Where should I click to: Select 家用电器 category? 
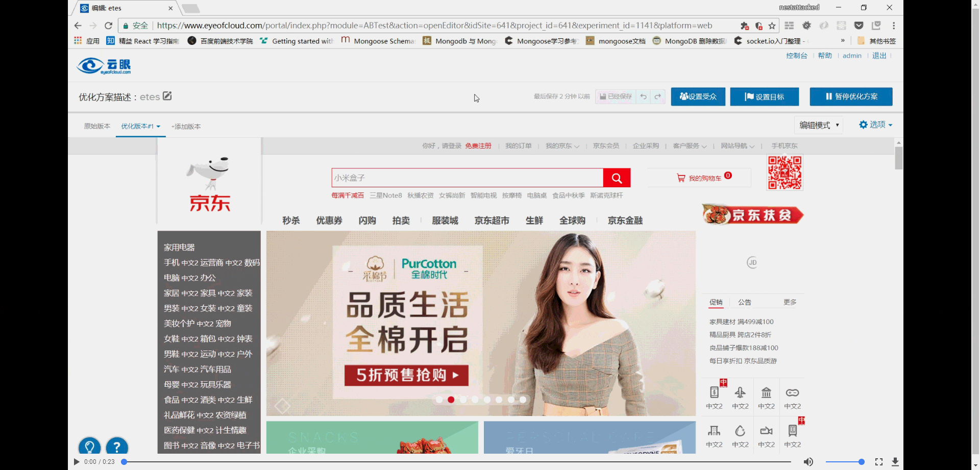coord(179,248)
